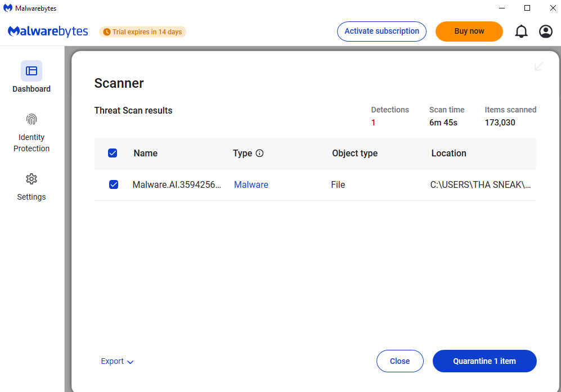Minimize the Malwarebytes window
Image resolution: width=561 pixels, height=392 pixels.
click(502, 8)
